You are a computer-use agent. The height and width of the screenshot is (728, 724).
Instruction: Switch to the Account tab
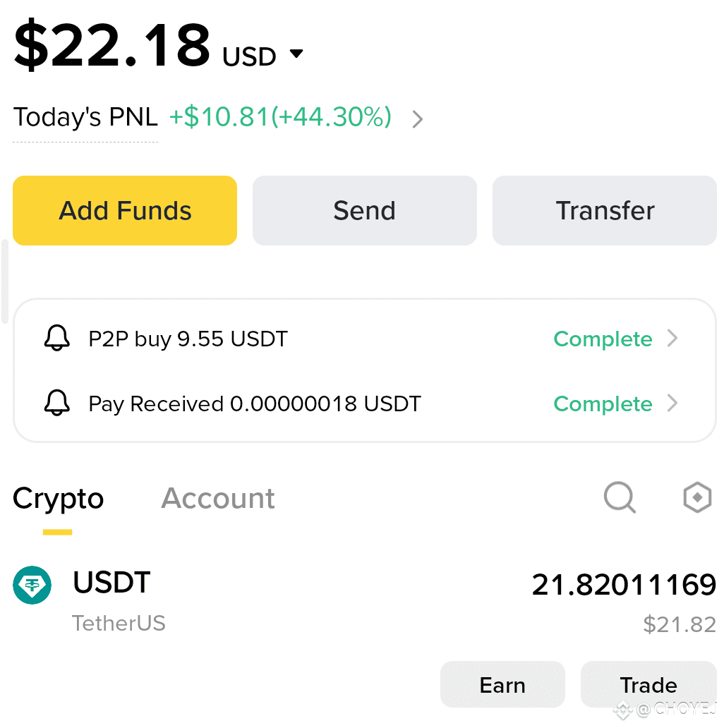[218, 498]
